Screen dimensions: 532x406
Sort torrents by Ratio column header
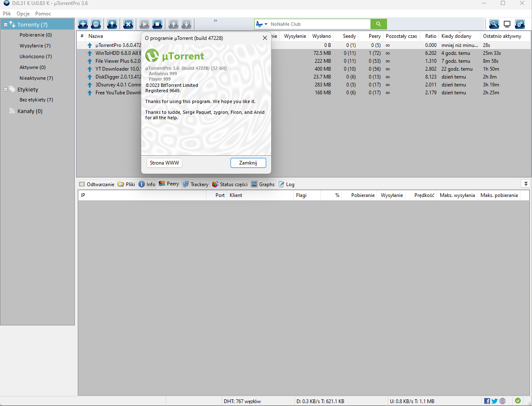coord(429,36)
